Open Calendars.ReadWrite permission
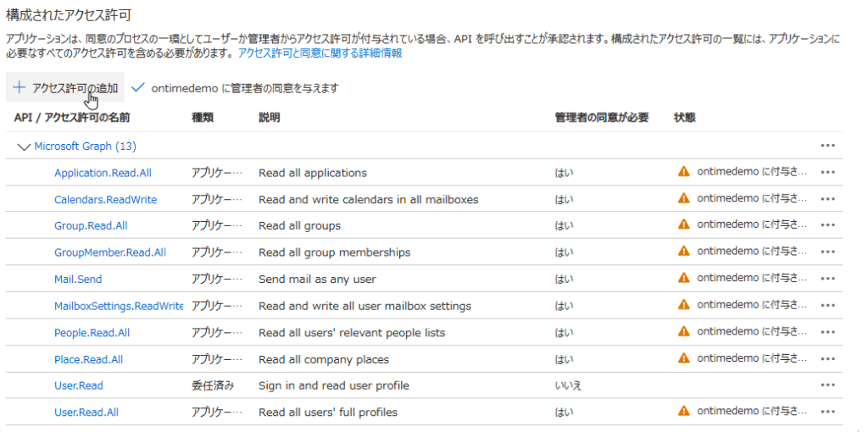Viewport: 868px width, 432px height. point(105,200)
